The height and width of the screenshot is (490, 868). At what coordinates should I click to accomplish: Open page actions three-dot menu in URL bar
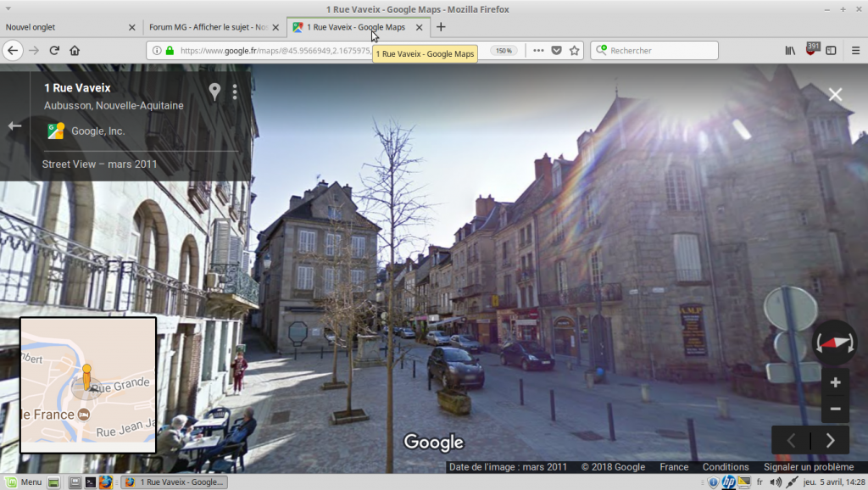point(538,50)
